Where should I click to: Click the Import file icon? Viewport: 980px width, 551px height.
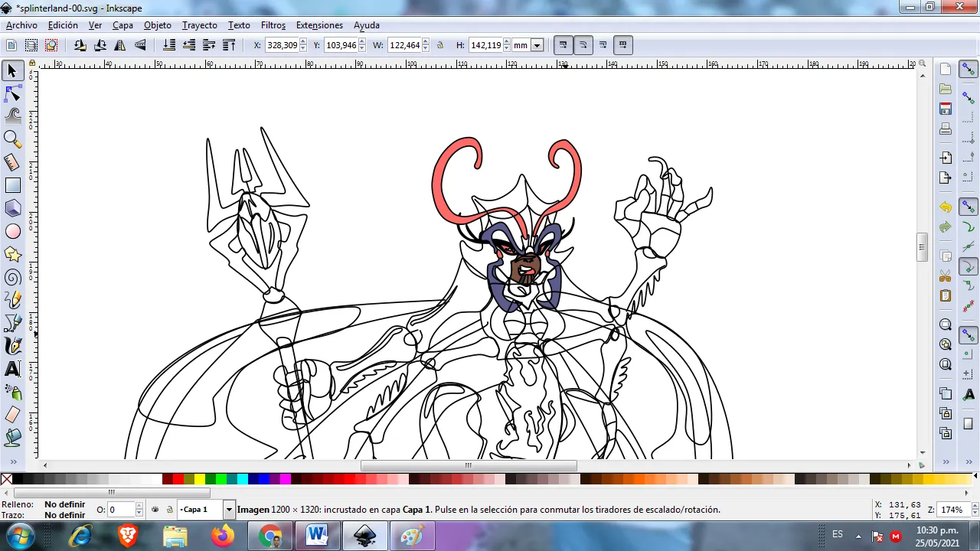click(946, 158)
